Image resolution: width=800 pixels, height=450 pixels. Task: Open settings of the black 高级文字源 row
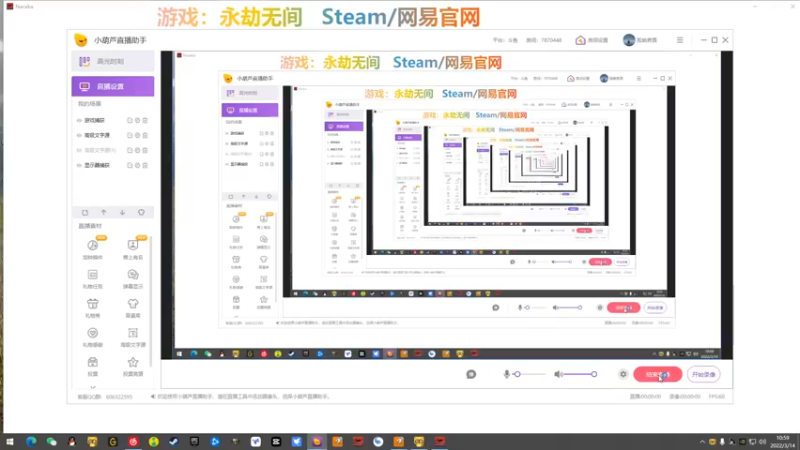point(137,135)
